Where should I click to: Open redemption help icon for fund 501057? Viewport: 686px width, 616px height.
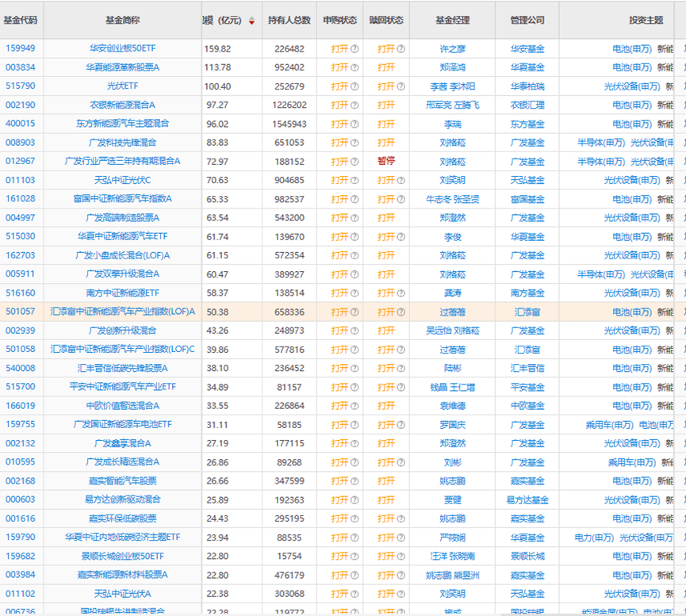tap(401, 312)
